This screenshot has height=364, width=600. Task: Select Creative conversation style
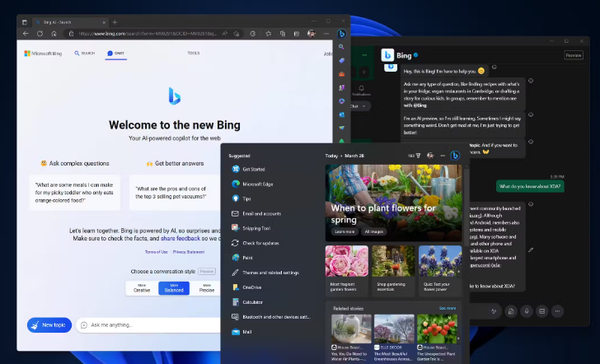[142, 288]
